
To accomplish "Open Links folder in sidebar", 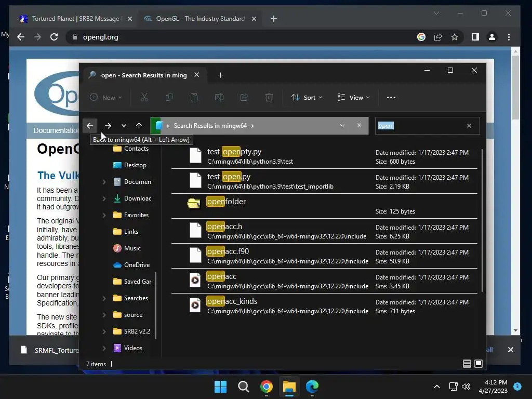I will click(x=126, y=232).
